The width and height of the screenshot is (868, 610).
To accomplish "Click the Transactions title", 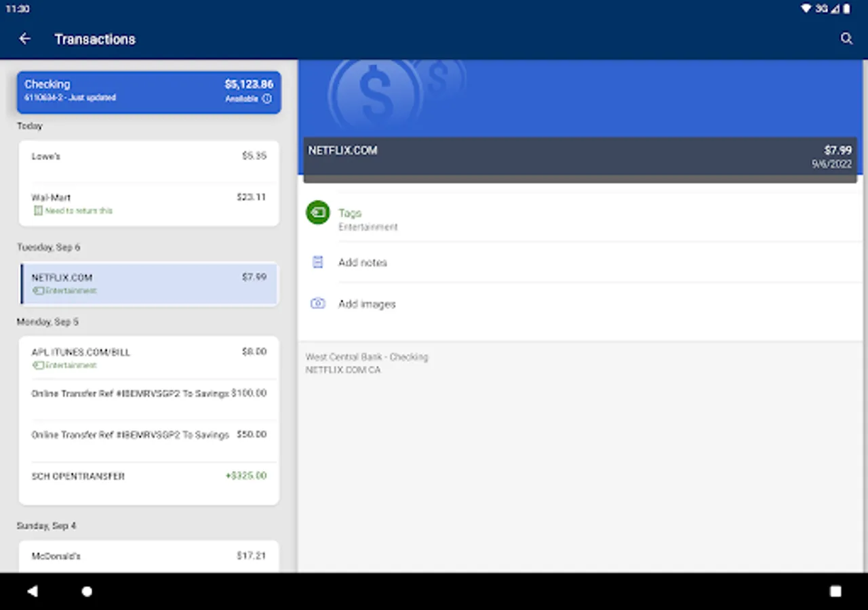I will click(x=95, y=39).
